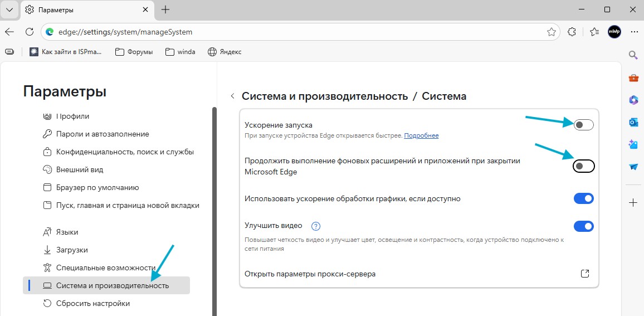
Task: Click the accessibility figure icon
Action: [47, 268]
